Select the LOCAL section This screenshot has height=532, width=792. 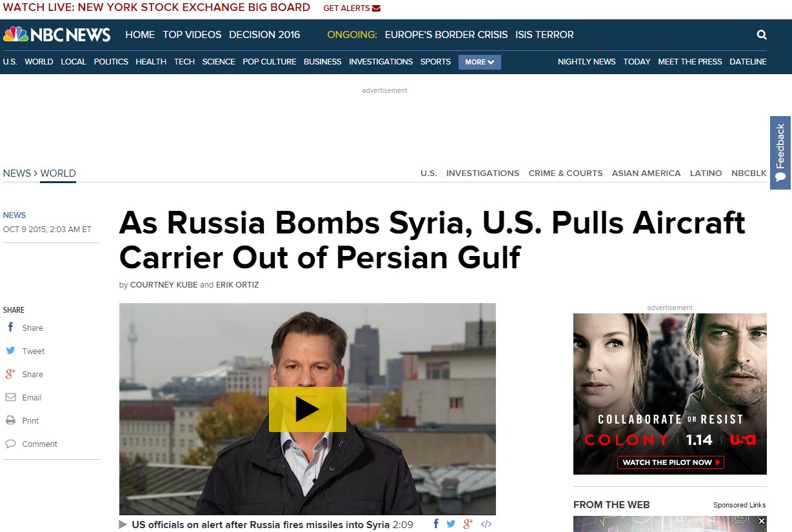(x=74, y=62)
